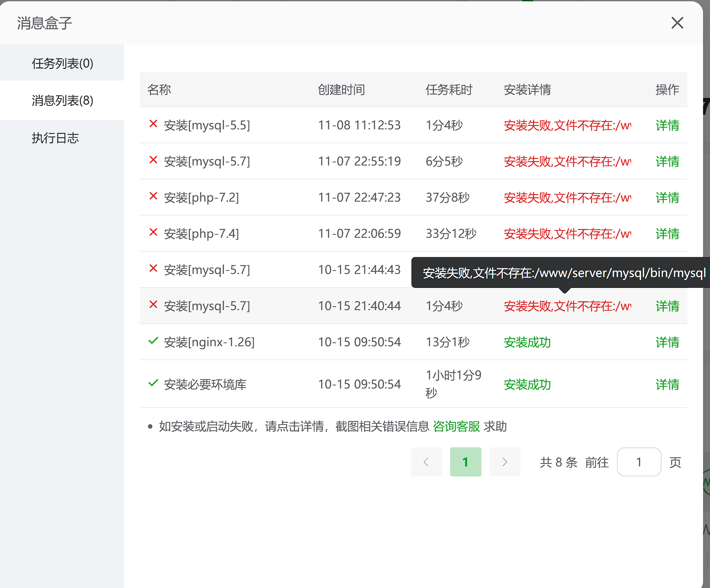
Task: View 详情 for the failed mysql-5.5 install
Action: pos(667,125)
